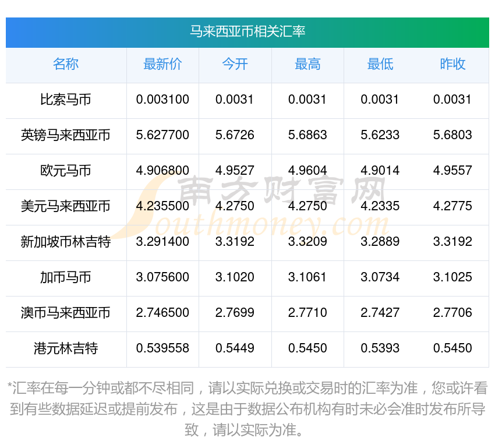Viewport: 495px width, 448px height.
Task: Click the latest price 2.746500
Action: (x=162, y=313)
